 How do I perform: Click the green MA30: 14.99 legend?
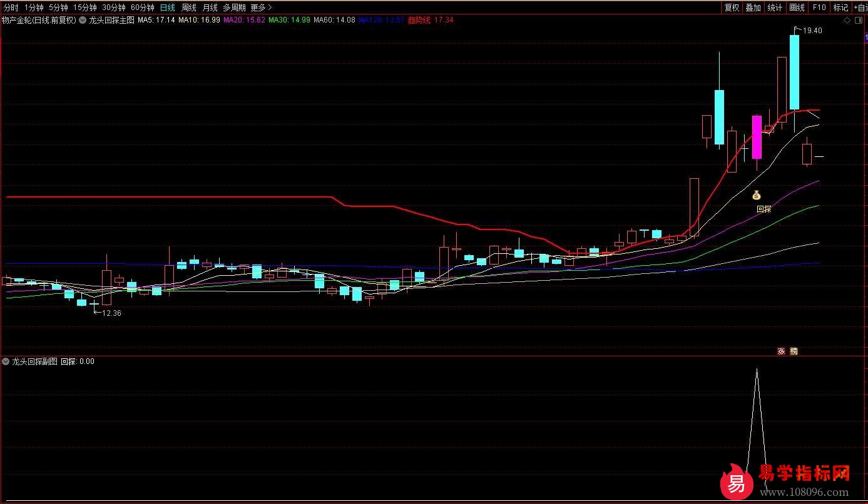[x=290, y=20]
